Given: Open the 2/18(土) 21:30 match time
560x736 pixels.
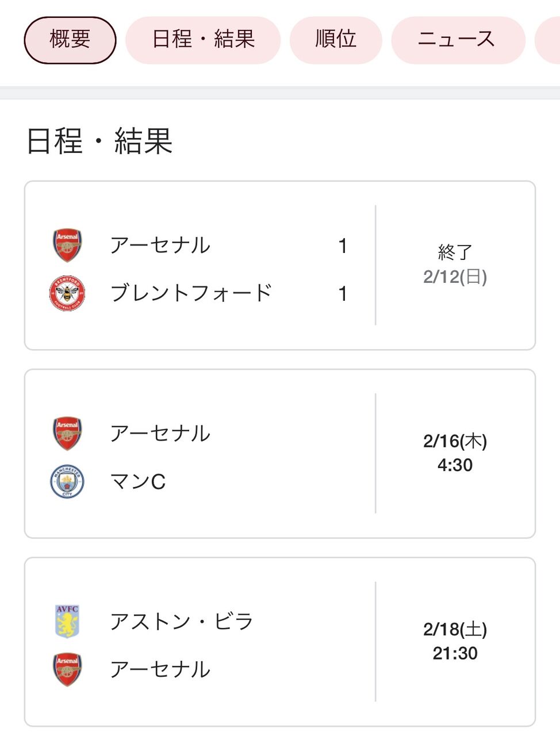Looking at the screenshot, I should 455,641.
